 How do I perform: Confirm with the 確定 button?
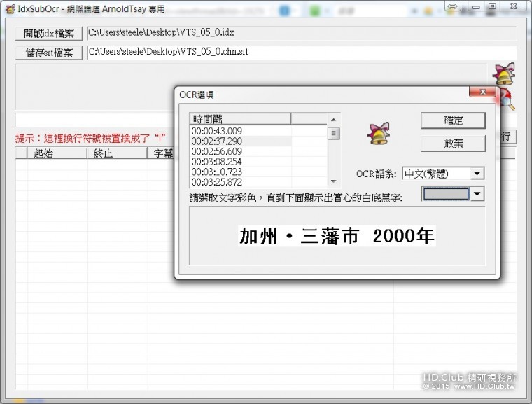[x=453, y=120]
